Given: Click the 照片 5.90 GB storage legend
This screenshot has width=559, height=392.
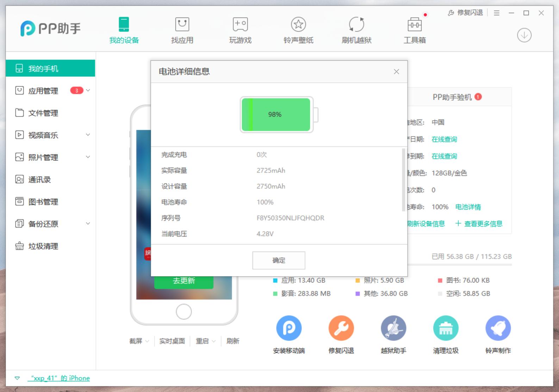Looking at the screenshot, I should pyautogui.click(x=380, y=281).
